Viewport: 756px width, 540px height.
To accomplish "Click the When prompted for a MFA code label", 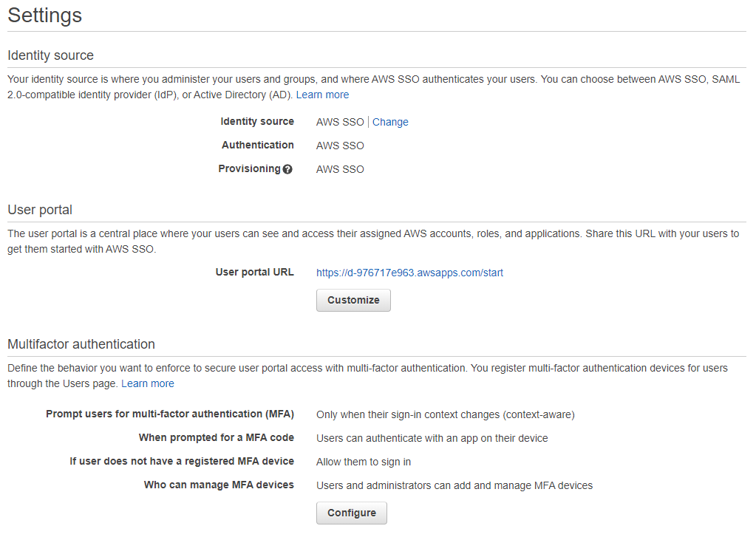I will coord(217,437).
